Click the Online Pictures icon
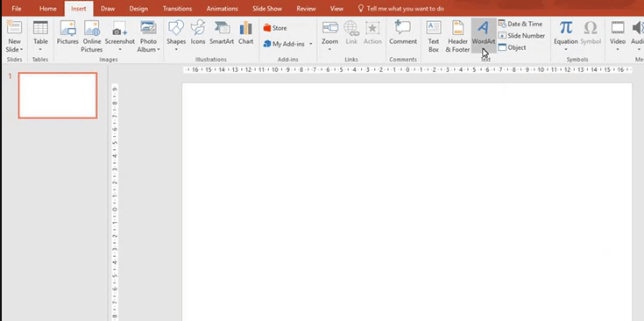644x321 pixels. (x=92, y=36)
